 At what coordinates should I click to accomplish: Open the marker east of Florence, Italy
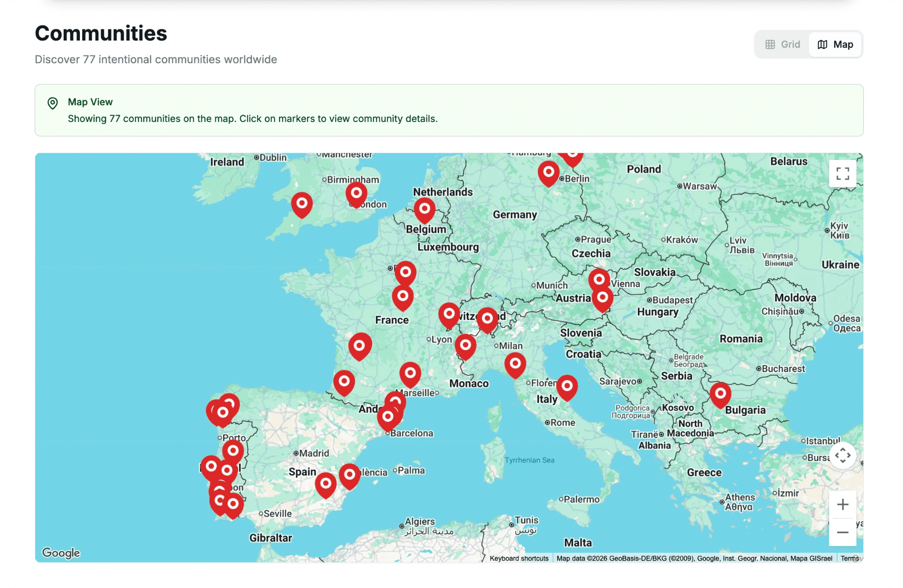pos(567,387)
